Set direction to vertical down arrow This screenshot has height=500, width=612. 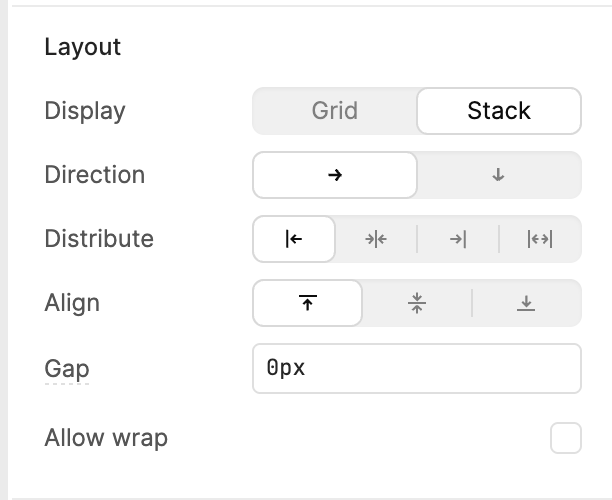point(498,175)
